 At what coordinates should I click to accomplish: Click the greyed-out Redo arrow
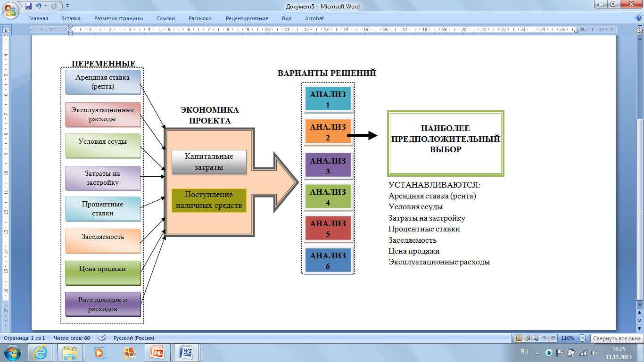54,6
